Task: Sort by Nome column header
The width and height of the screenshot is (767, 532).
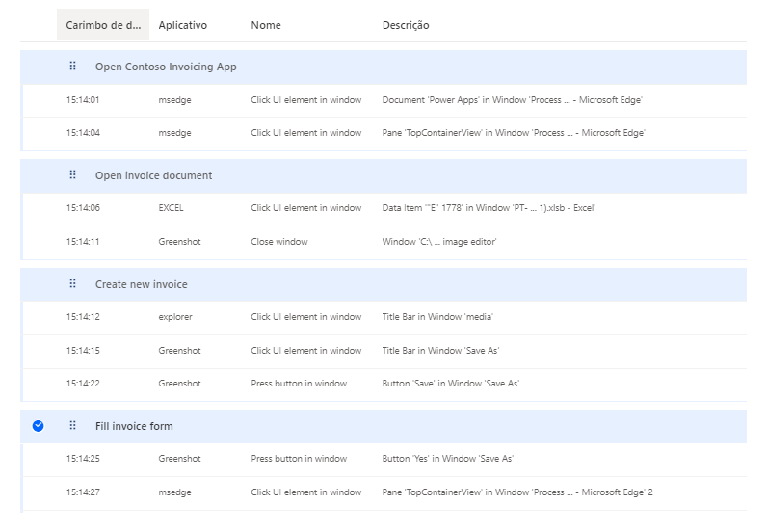Action: click(x=266, y=25)
